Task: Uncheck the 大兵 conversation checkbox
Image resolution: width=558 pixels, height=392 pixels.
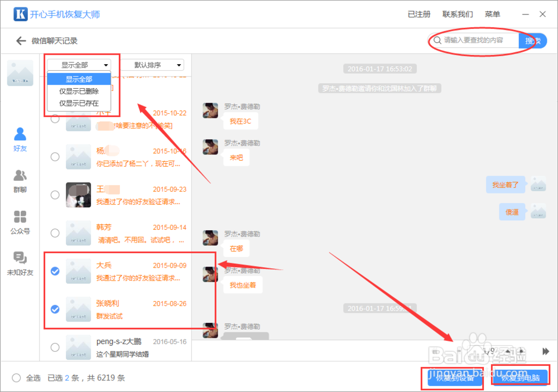Action: [x=55, y=271]
